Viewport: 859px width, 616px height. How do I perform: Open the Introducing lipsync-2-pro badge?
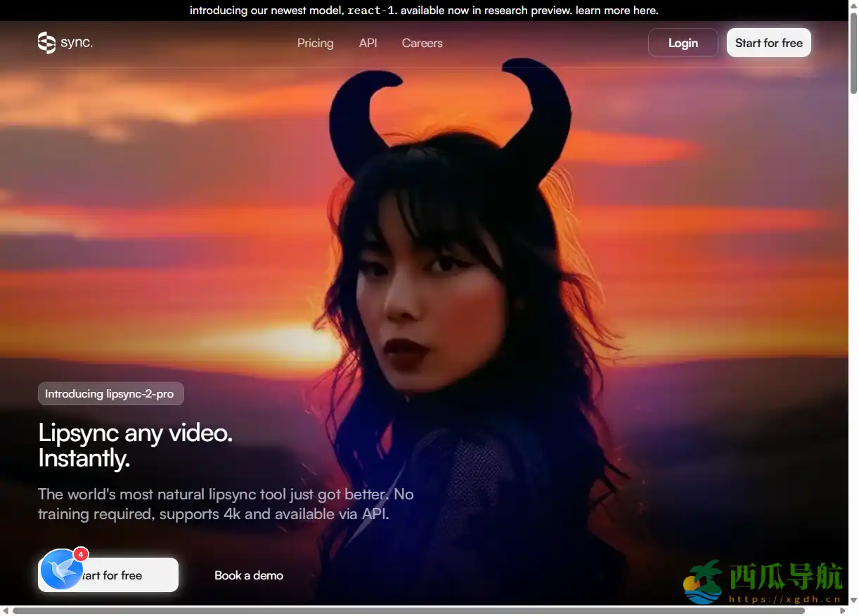click(x=110, y=394)
